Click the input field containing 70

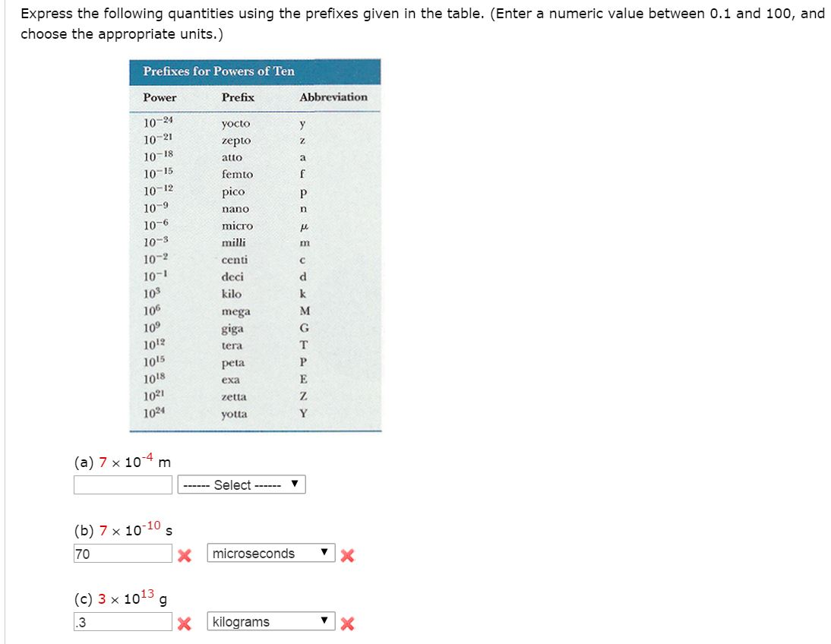point(123,554)
